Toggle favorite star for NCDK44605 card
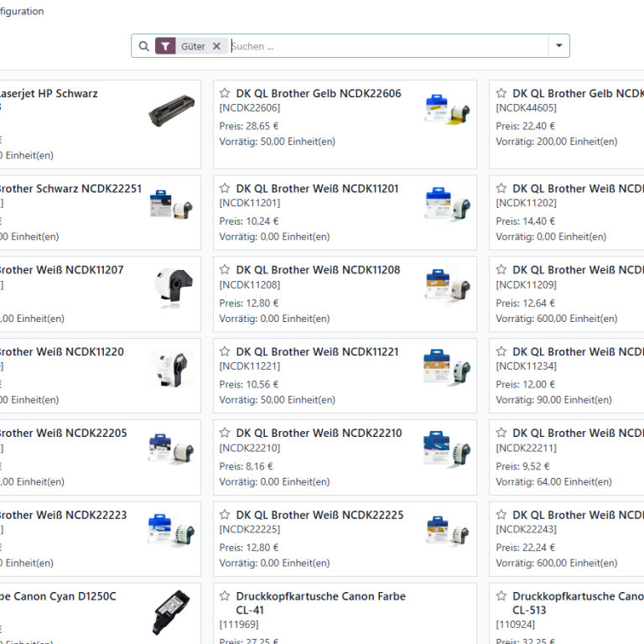 pyautogui.click(x=501, y=93)
